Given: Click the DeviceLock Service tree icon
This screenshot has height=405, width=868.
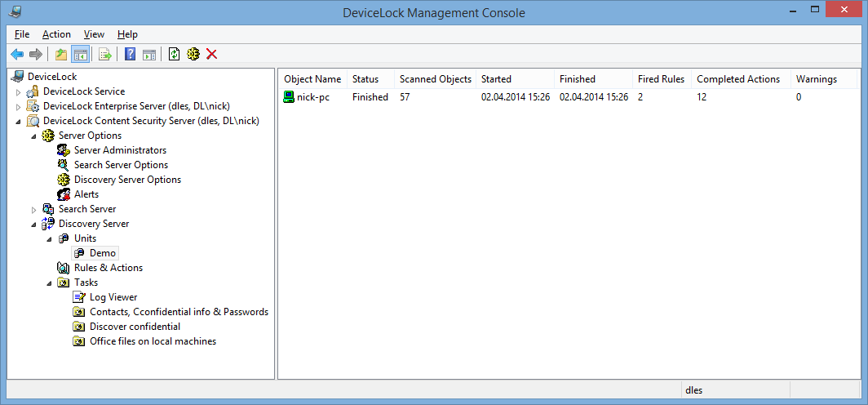Looking at the screenshot, I should click(33, 91).
